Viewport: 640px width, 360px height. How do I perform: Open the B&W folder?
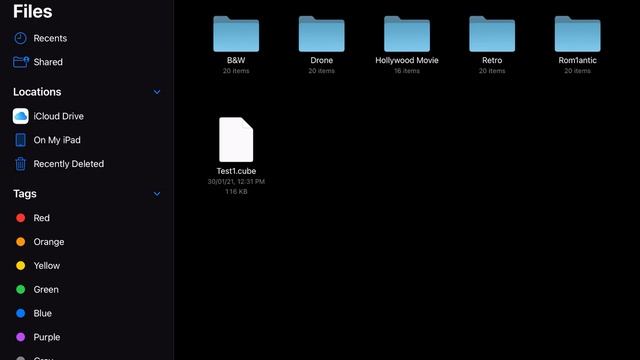(236, 34)
